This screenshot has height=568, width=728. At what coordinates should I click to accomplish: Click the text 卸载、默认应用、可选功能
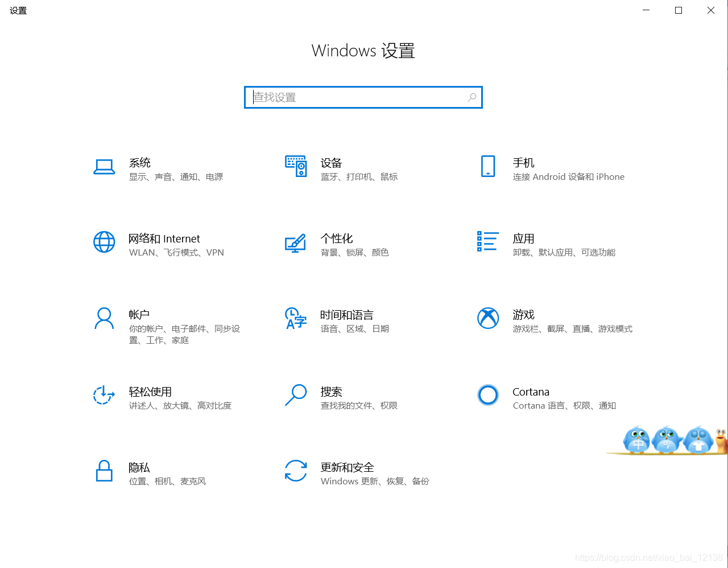point(564,253)
